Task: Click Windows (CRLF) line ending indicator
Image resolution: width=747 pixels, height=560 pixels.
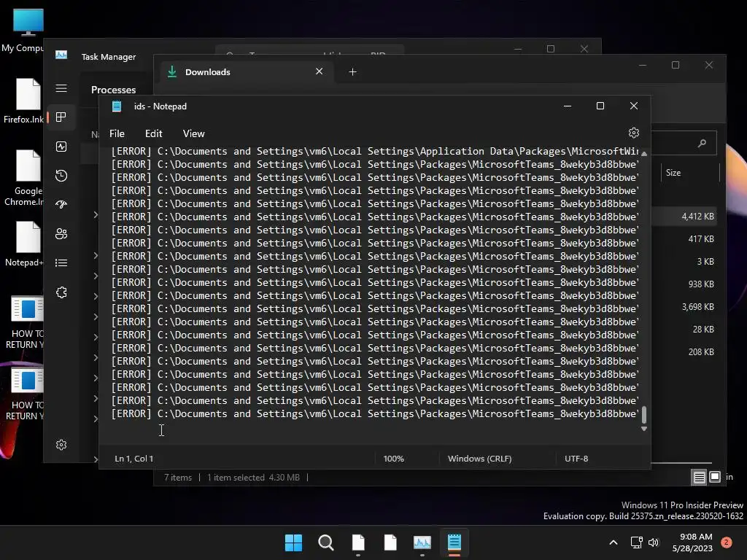Action: coord(479,459)
